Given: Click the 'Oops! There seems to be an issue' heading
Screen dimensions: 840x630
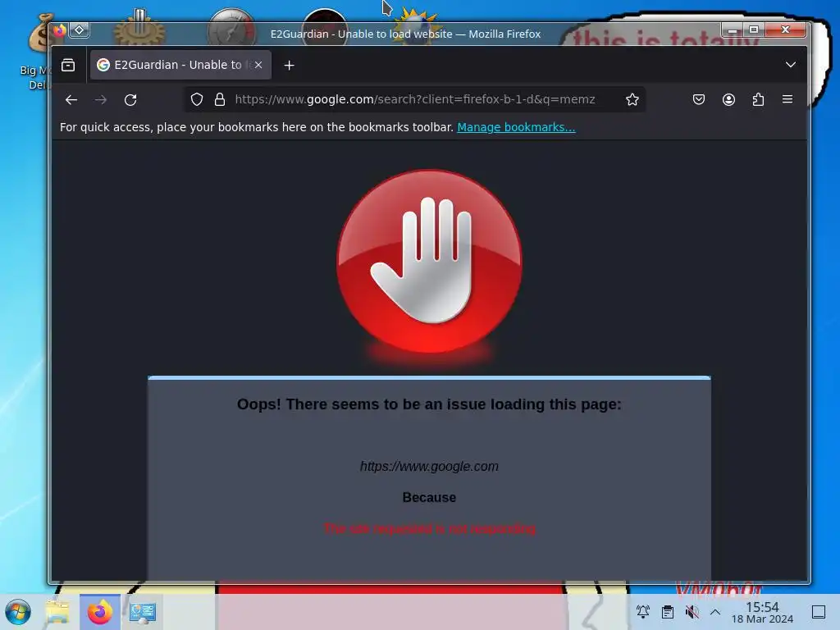Looking at the screenshot, I should click(429, 404).
